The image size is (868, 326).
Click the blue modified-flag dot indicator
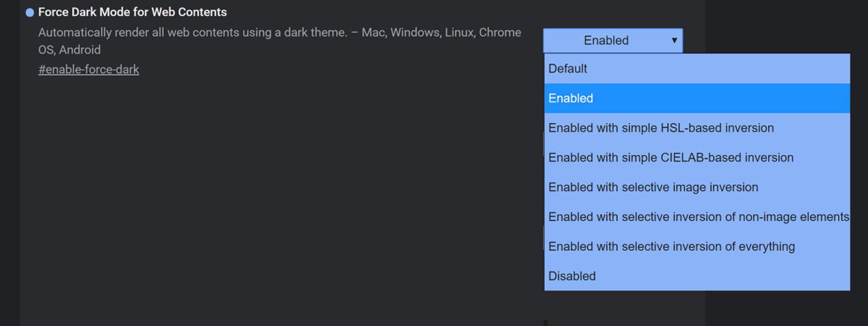click(x=30, y=13)
